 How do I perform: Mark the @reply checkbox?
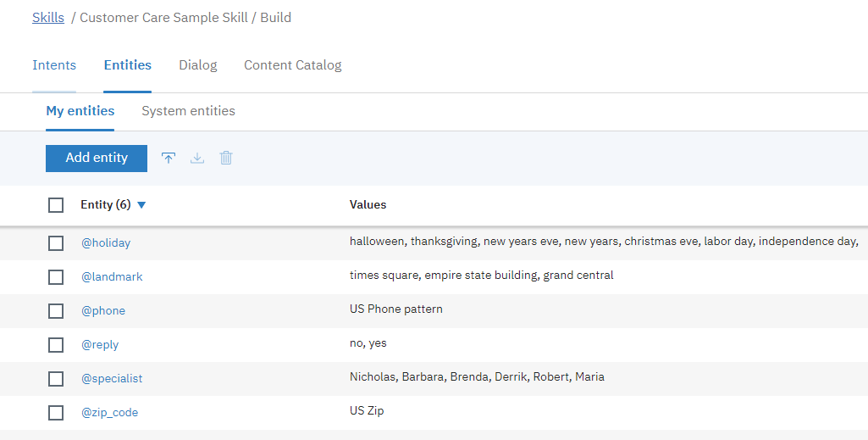tap(56, 345)
